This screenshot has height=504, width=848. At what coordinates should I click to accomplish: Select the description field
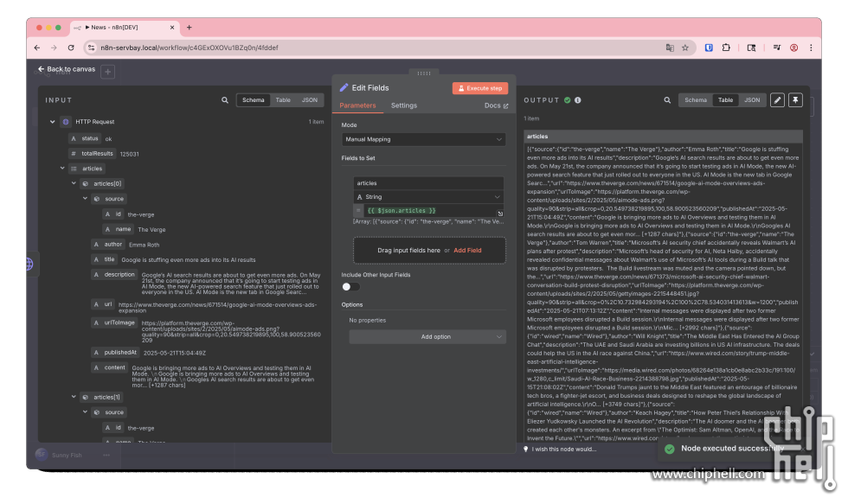coord(114,275)
